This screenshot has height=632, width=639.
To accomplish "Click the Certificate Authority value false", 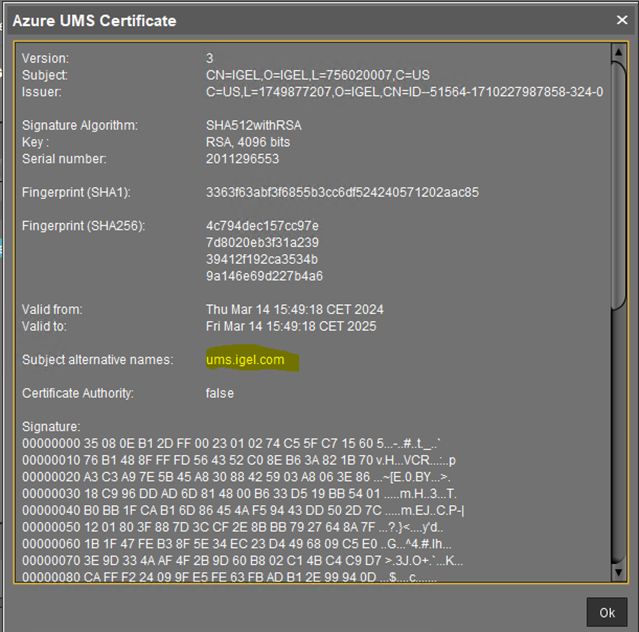I will coord(220,394).
